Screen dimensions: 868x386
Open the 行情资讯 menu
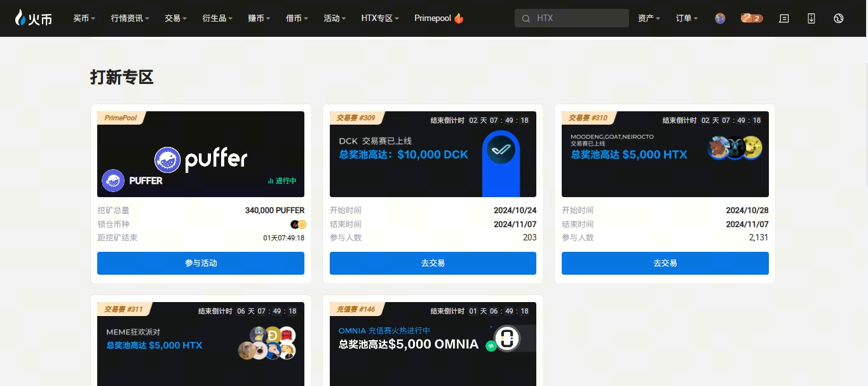(130, 18)
